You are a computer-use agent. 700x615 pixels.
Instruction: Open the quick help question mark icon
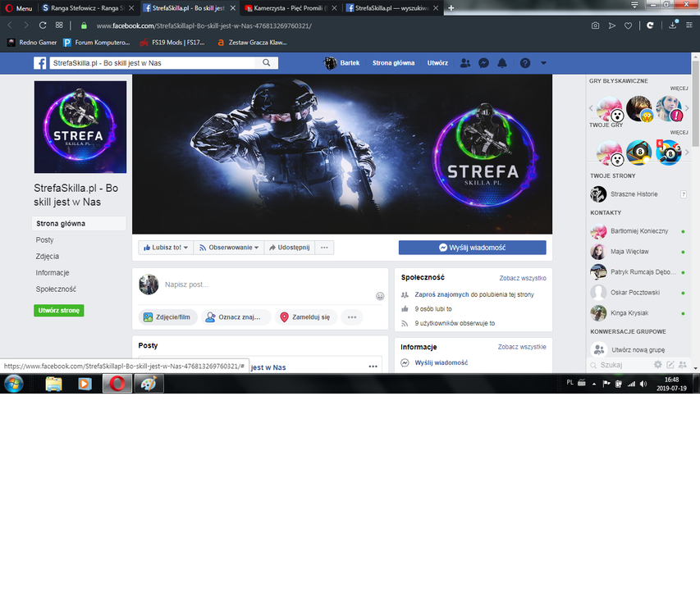(x=525, y=63)
